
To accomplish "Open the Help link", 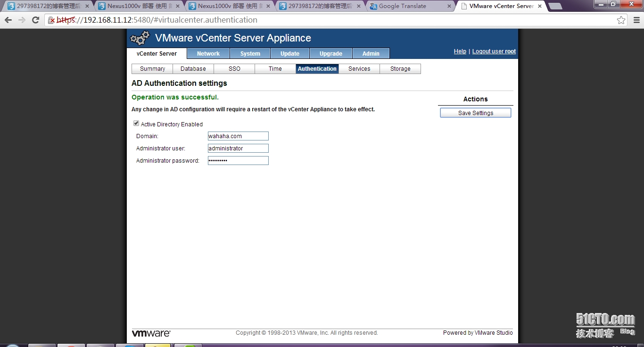I will click(x=460, y=51).
